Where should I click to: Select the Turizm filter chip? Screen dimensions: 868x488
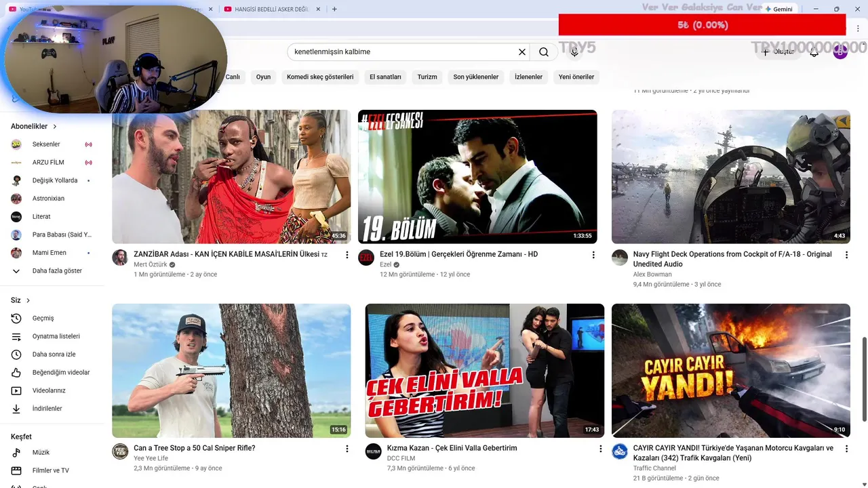coord(427,77)
